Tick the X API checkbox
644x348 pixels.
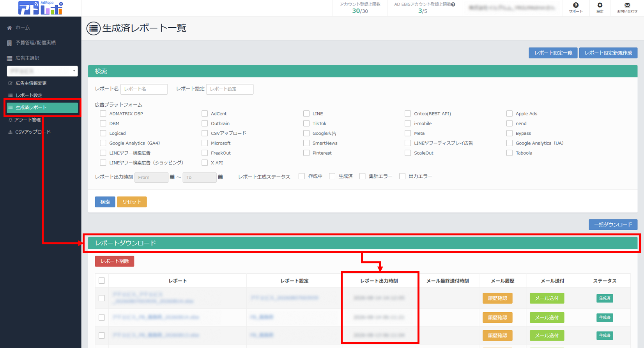coord(205,163)
